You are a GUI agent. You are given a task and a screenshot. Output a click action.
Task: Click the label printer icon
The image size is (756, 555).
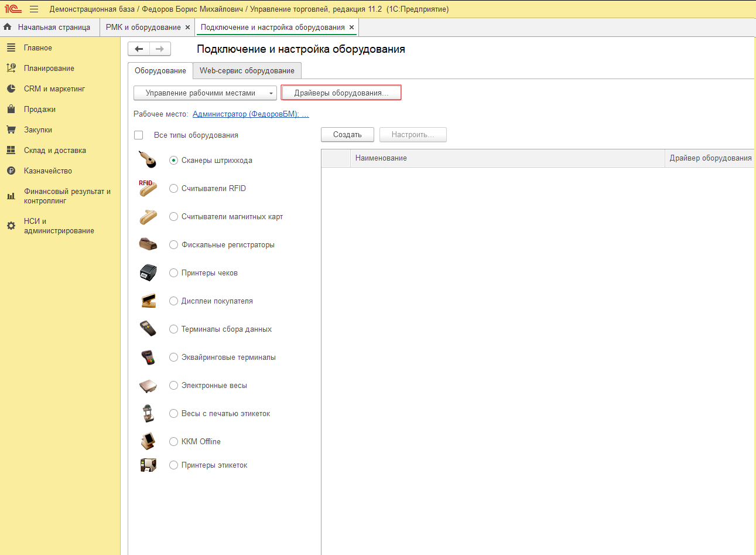148,465
